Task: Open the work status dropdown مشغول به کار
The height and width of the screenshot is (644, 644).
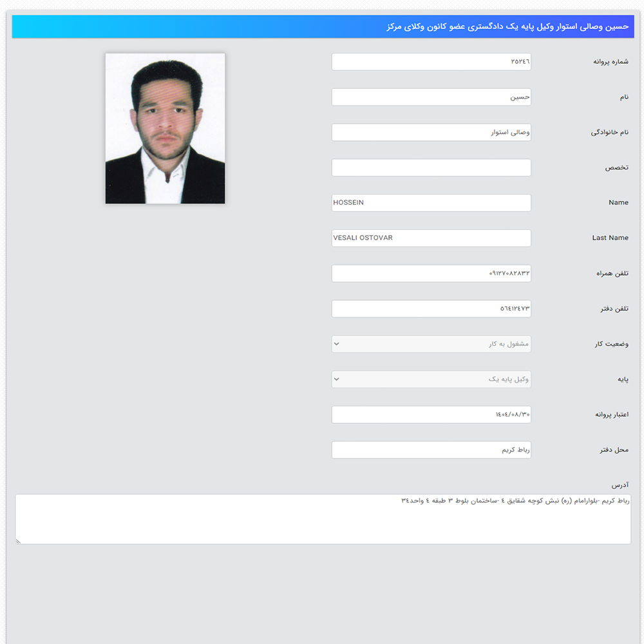Action: [431, 344]
